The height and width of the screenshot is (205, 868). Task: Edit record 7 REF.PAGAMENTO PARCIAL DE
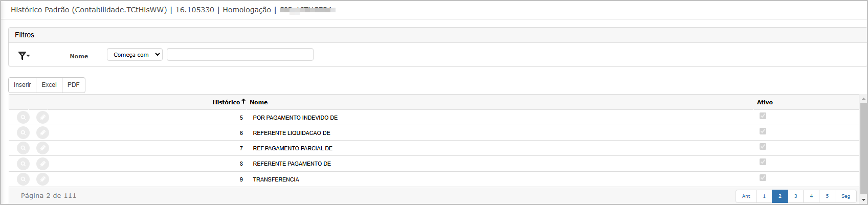click(42, 148)
